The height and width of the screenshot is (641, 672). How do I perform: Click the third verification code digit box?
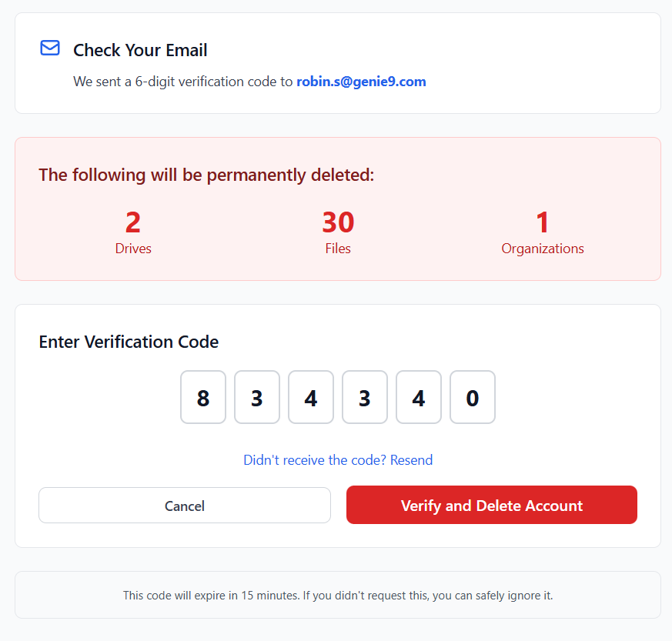pos(311,397)
